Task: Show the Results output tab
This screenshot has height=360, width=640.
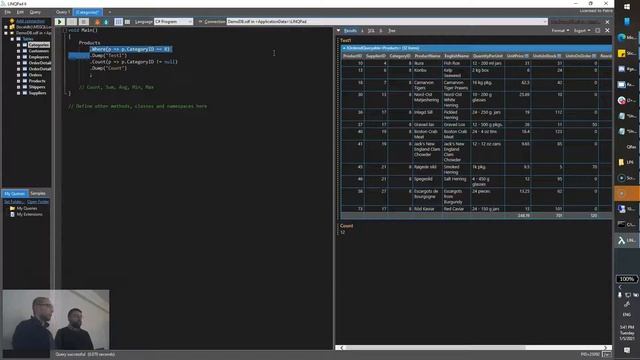Action: coord(350,31)
